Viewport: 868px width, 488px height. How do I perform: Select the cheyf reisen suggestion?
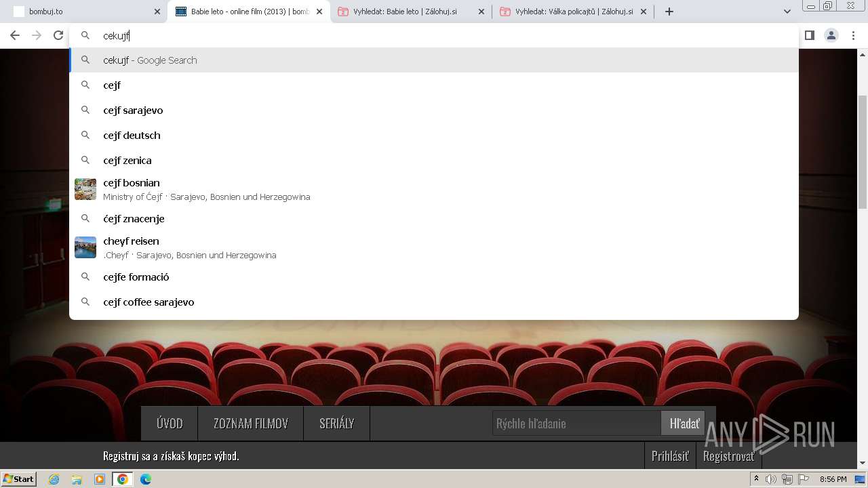point(434,247)
